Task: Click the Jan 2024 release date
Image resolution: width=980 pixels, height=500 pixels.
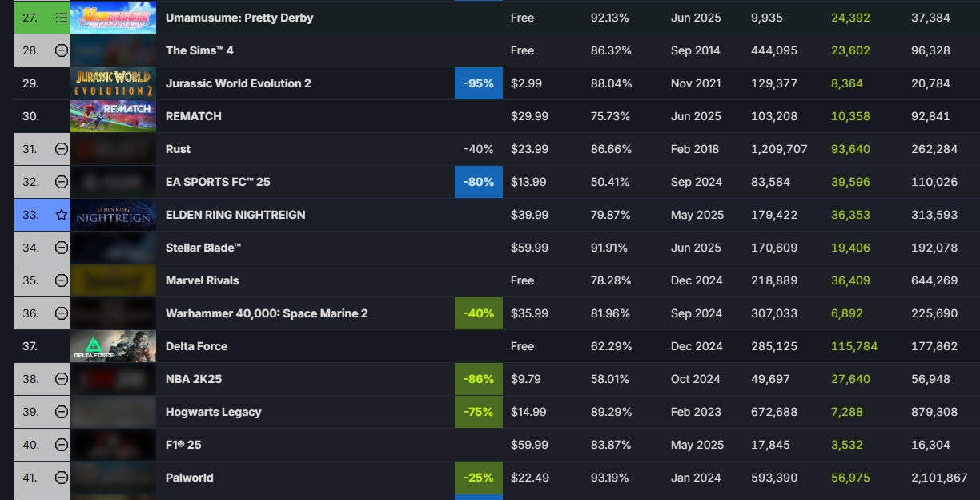Action: (x=695, y=478)
